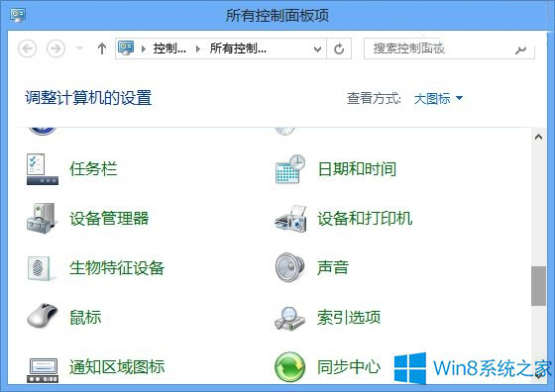Open the Taskbar (任务栏) icon
Viewport: 555px width, 392px height.
point(42,169)
